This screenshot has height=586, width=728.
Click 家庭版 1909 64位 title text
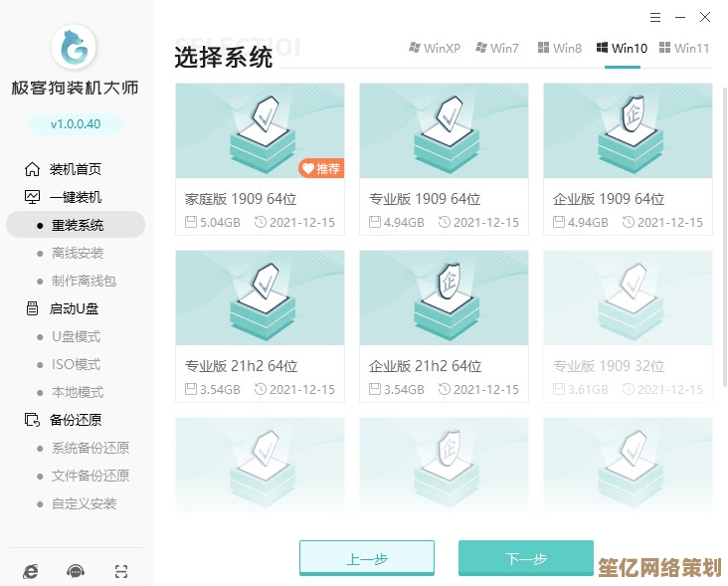pyautogui.click(x=241, y=199)
